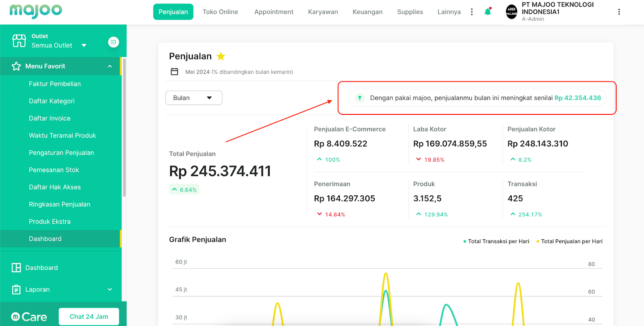
Task: Click the outlet store icon
Action: coord(19,41)
